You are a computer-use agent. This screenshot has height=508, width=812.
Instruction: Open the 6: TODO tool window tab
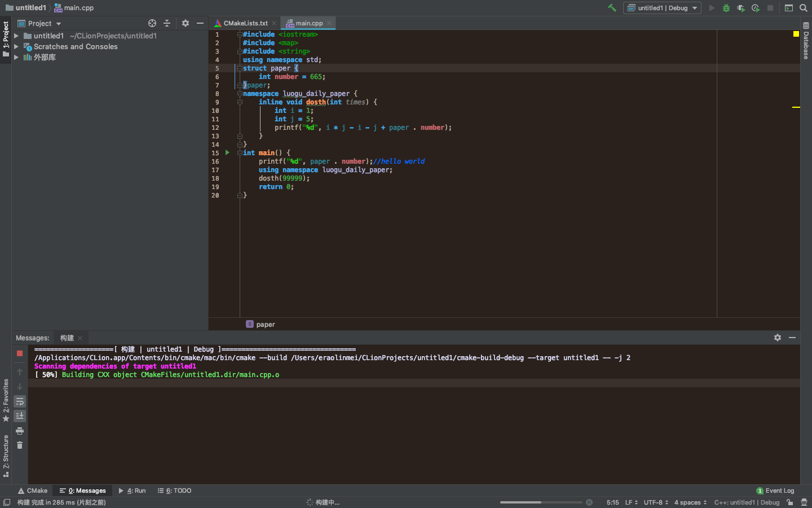[x=175, y=491]
